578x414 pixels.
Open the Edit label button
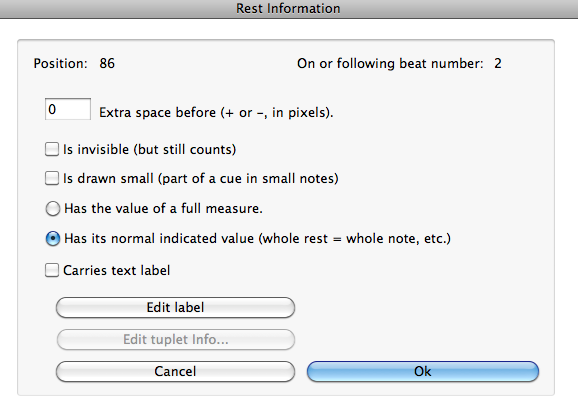(175, 307)
